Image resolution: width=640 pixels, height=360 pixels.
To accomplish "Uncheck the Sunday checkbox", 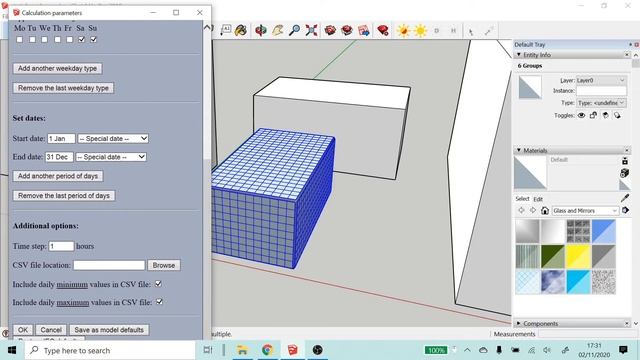I will pos(93,40).
